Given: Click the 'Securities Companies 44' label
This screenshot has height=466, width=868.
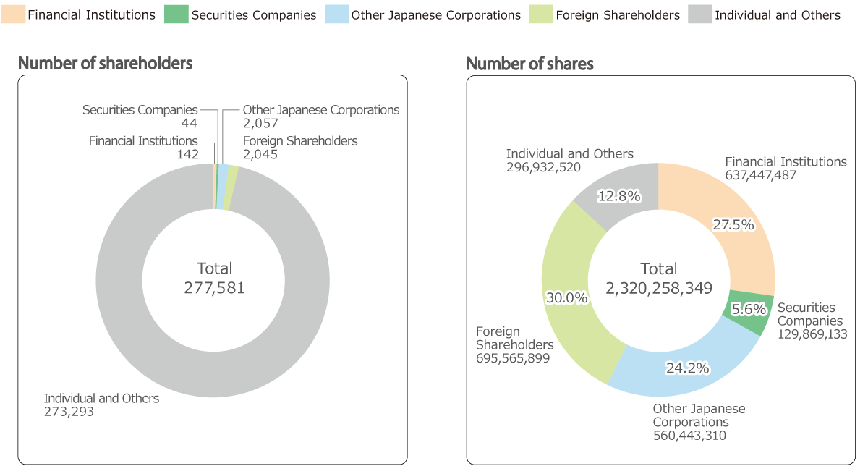Looking at the screenshot, I should pos(140,116).
